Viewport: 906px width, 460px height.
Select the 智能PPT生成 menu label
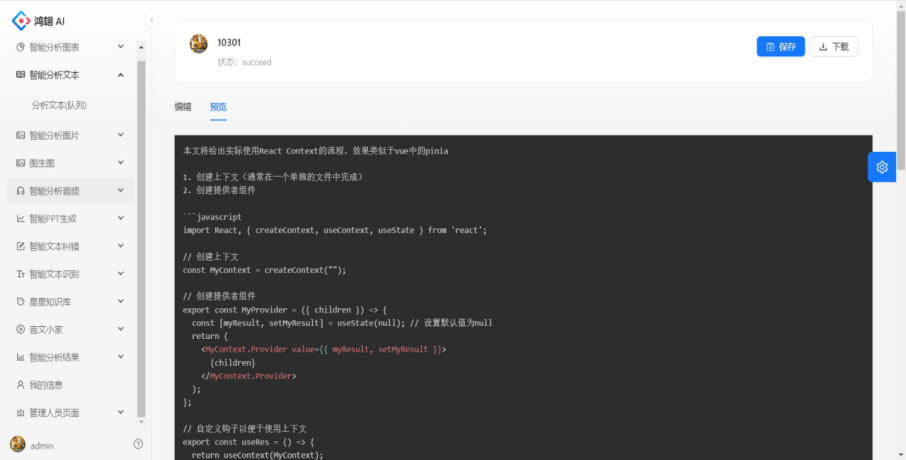pyautogui.click(x=53, y=218)
